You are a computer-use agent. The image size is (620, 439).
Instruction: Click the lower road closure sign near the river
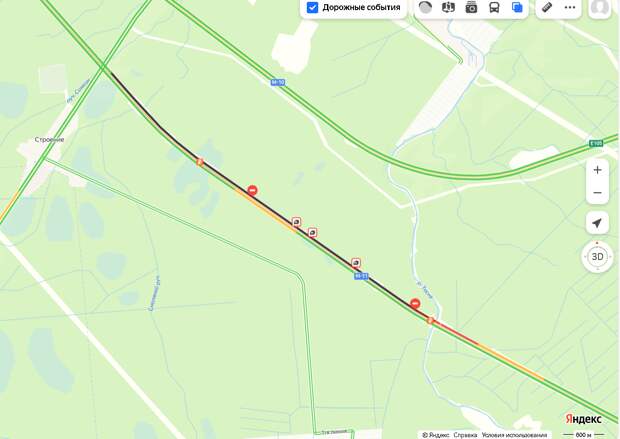(x=415, y=303)
